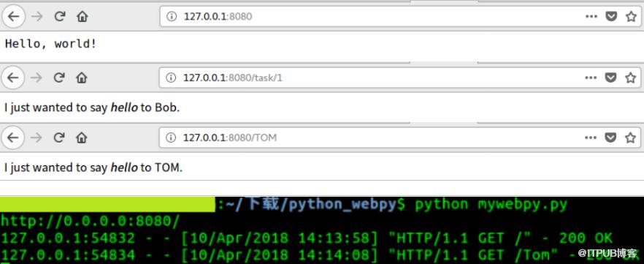Click Back arrow in the /TOM browser
Viewport: 644px width, 264px height.
13,137
